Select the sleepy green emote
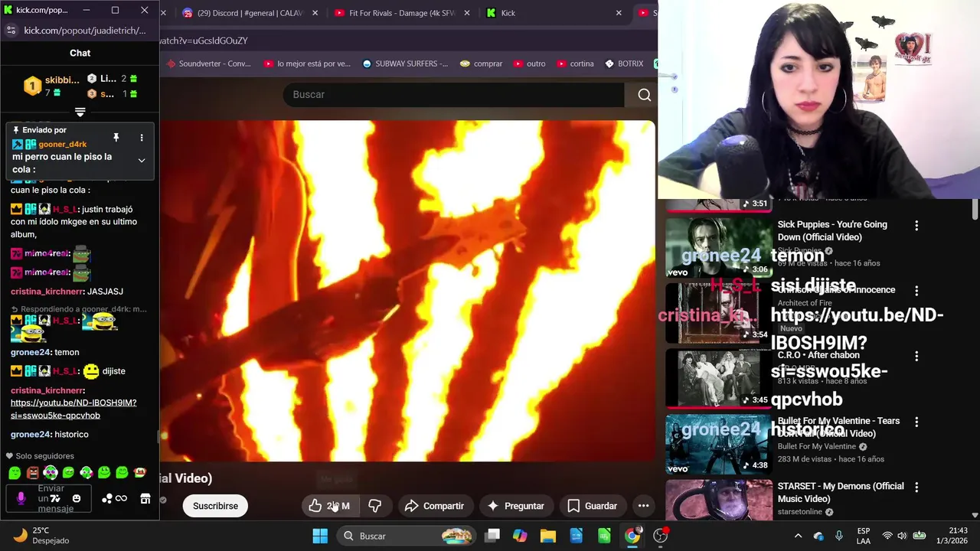This screenshot has height=551, width=980. 15,473
